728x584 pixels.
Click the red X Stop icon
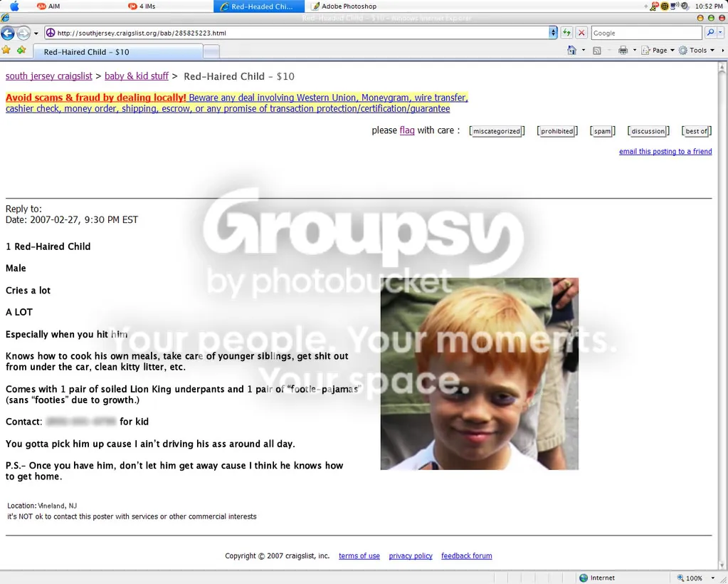click(x=581, y=33)
